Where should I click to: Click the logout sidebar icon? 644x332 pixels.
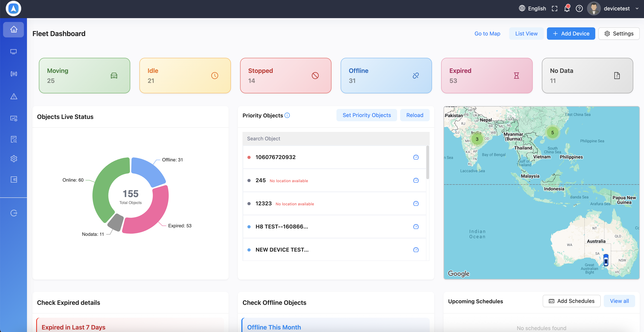click(13, 213)
